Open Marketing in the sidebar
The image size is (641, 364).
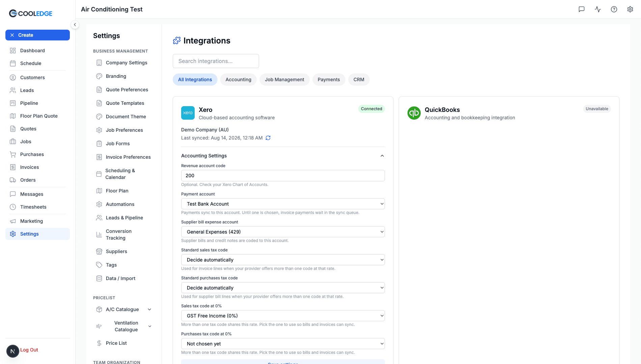coord(37,221)
